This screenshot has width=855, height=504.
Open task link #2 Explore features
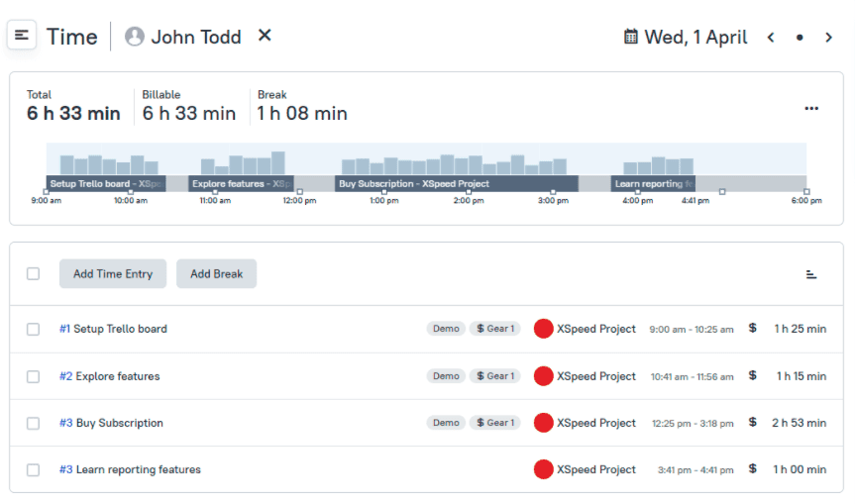[x=109, y=376]
